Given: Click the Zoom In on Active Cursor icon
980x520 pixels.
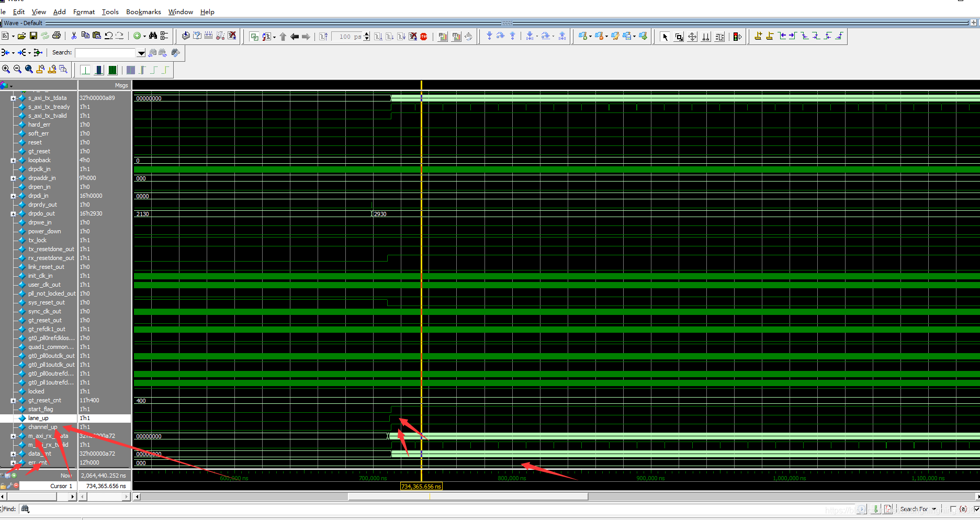Looking at the screenshot, I should (40, 69).
